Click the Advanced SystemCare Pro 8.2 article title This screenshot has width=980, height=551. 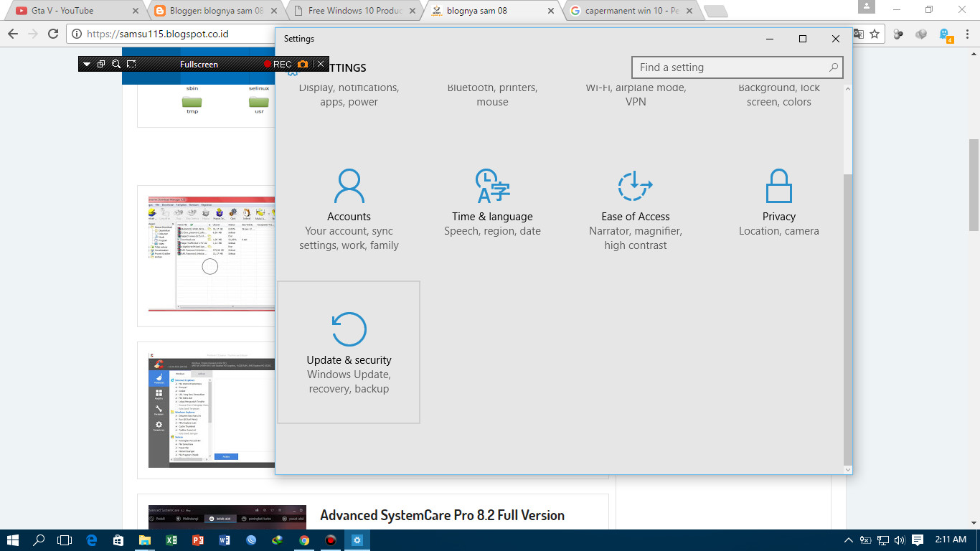[442, 515]
